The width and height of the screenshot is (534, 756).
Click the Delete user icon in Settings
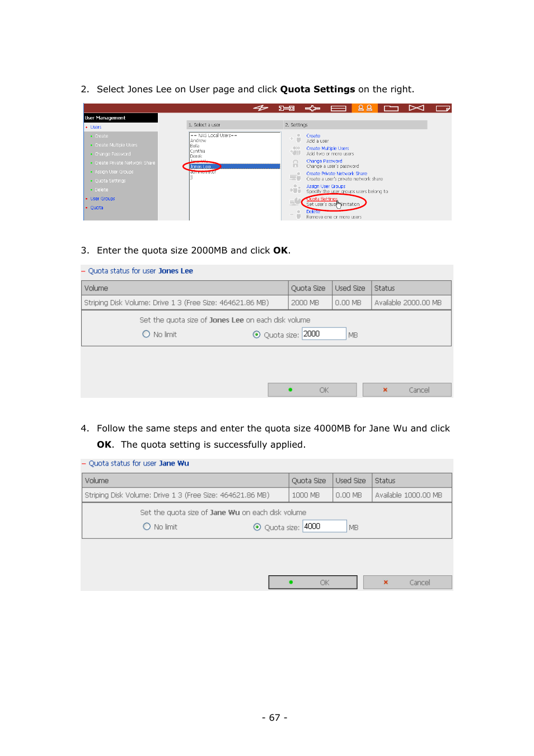296,214
